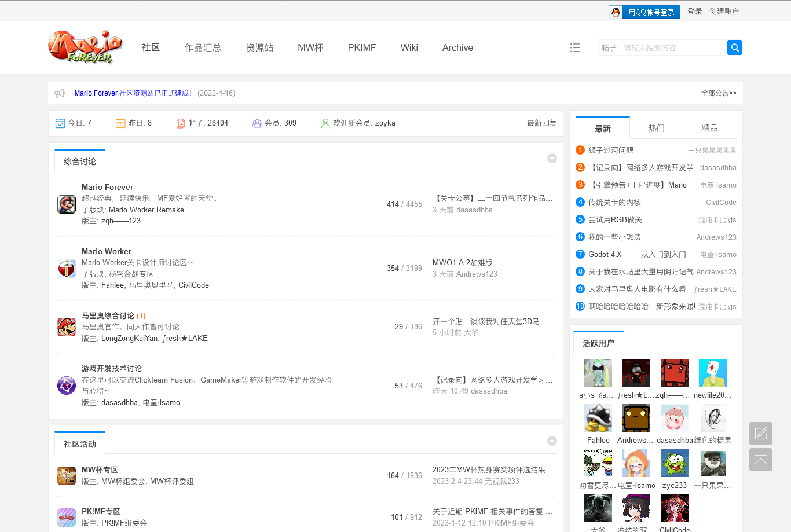Open the Mario Forever 社区资源站 announcement
The width and height of the screenshot is (791, 532).
point(133,93)
